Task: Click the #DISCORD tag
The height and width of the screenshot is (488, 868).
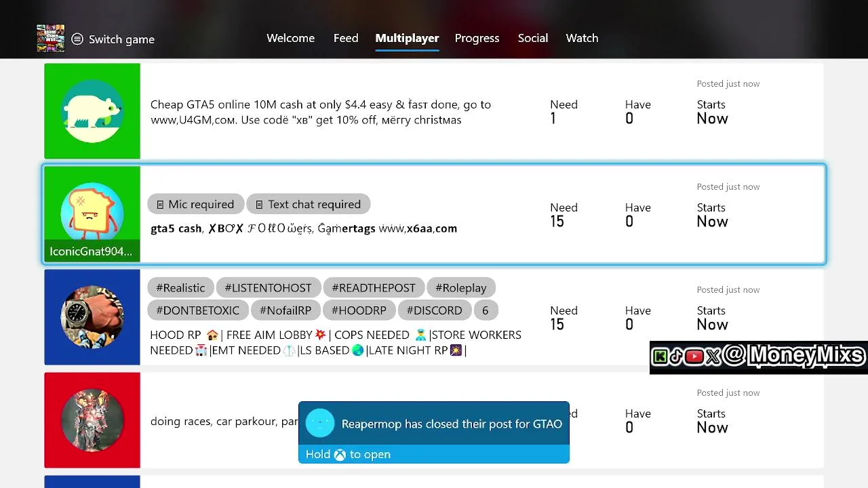Action: [434, 310]
